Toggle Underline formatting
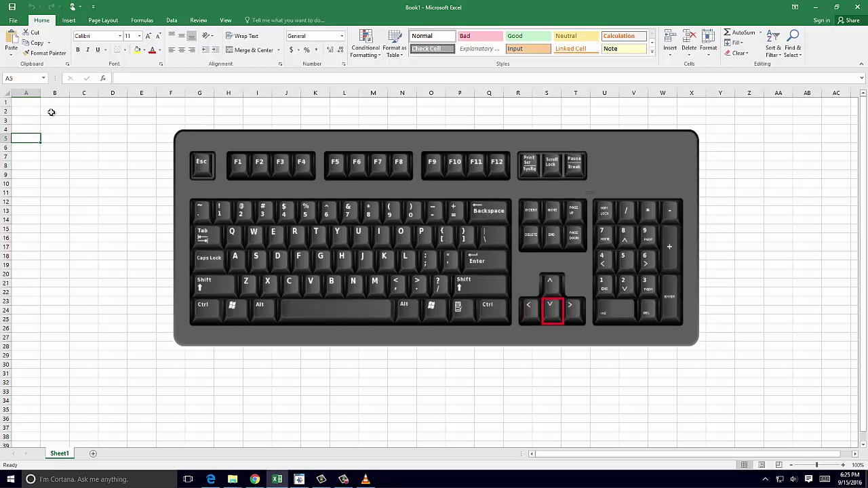This screenshot has height=488, width=868. [98, 50]
